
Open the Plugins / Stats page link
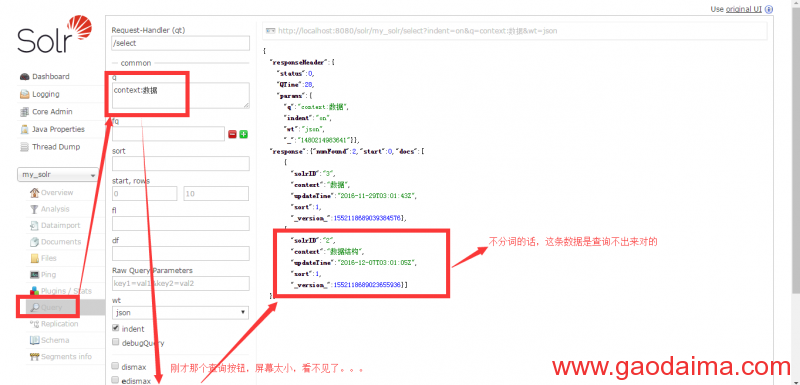pos(66,291)
